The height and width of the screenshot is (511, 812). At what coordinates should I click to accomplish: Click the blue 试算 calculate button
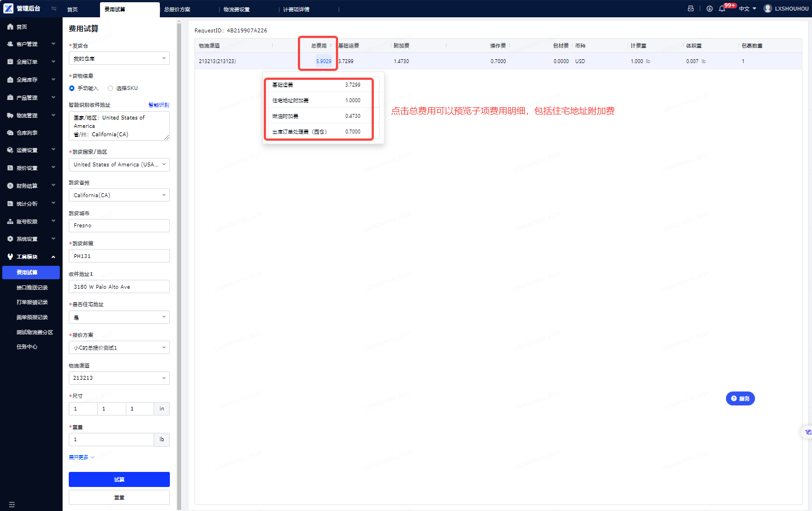tap(119, 479)
